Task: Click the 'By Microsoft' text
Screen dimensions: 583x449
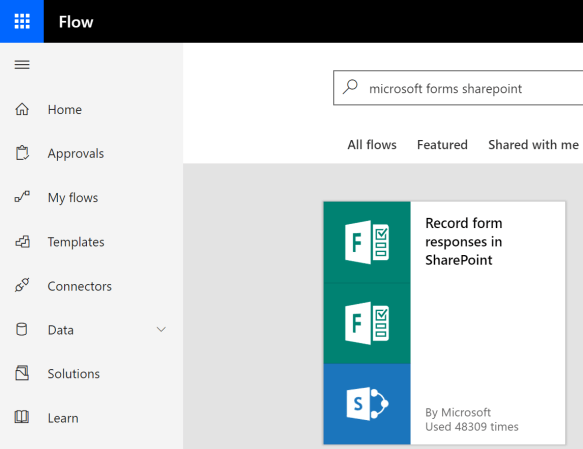Action: pos(458,412)
